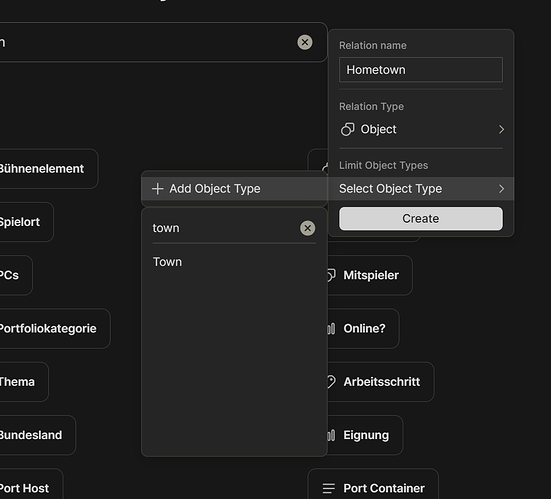Click the 'town' search input field

(225, 228)
